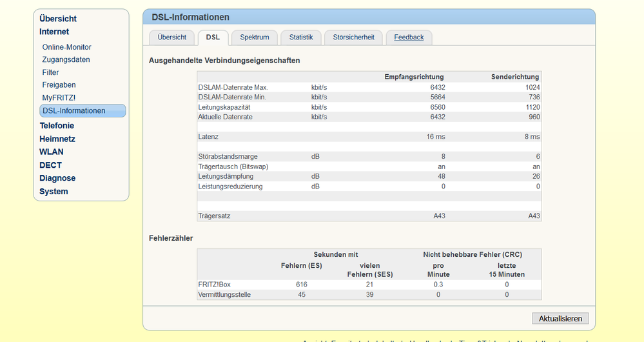
Task: Go to Freigaben settings
Action: click(59, 85)
